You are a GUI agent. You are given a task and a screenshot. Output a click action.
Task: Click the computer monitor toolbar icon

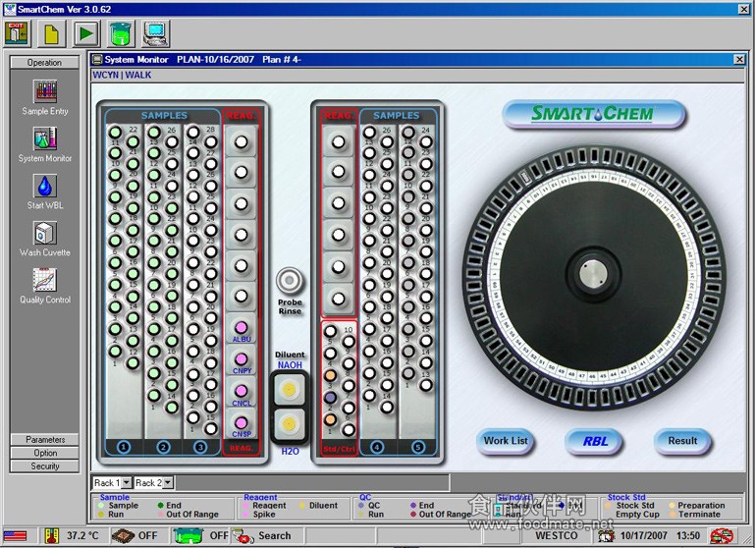click(x=156, y=33)
